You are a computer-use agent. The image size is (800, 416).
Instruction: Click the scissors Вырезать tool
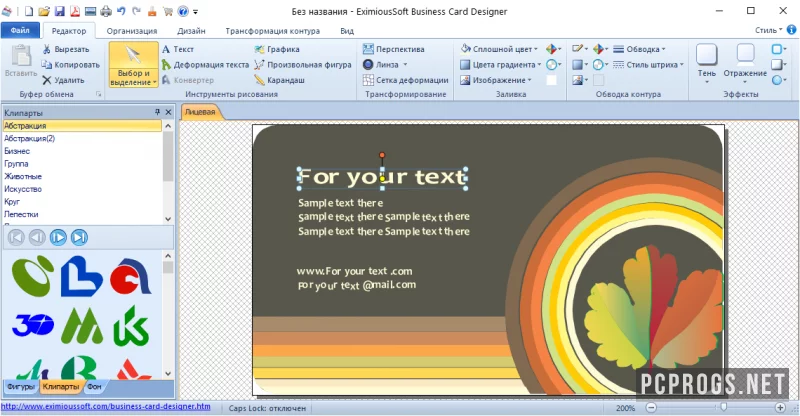(x=66, y=49)
